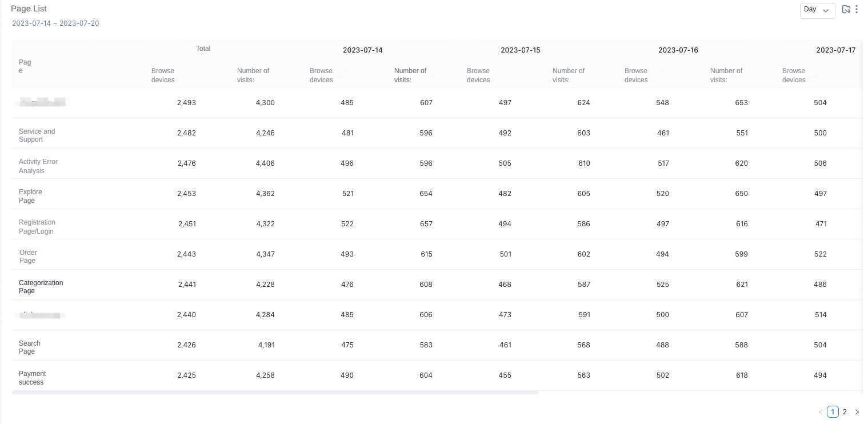Click the 2023-07-15 Browse devices header
868x424 pixels.
[478, 75]
